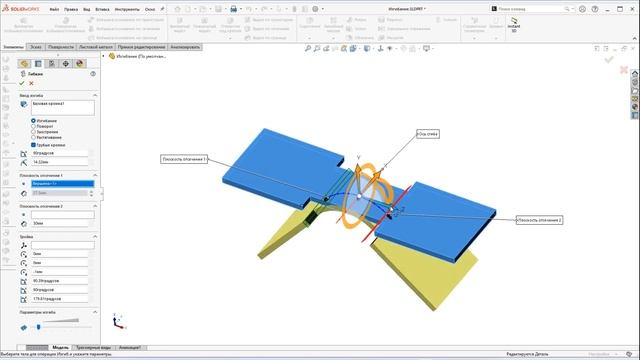Switch to the Эскиз ribbon tab
Image resolution: width=640 pixels, height=360 pixels.
36,47
